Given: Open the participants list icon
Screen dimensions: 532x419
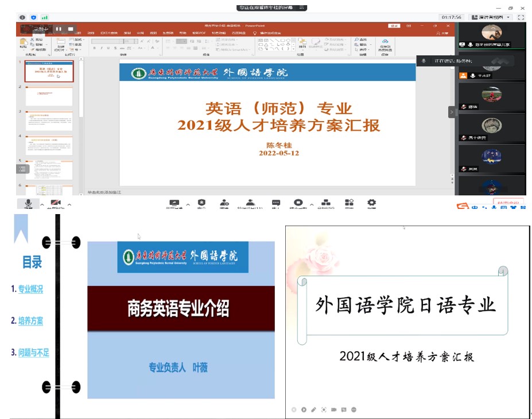Looking at the screenshot, I should [x=250, y=203].
